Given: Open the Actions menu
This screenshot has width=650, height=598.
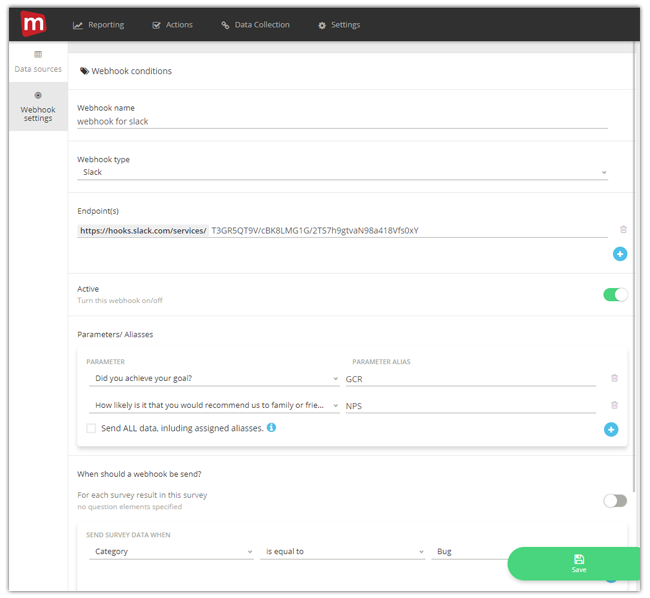Looking at the screenshot, I should coord(172,25).
